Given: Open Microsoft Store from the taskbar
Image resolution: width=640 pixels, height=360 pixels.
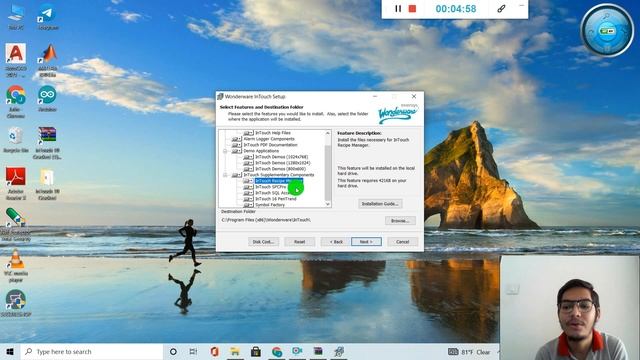Looking at the screenshot, I should click(x=256, y=351).
